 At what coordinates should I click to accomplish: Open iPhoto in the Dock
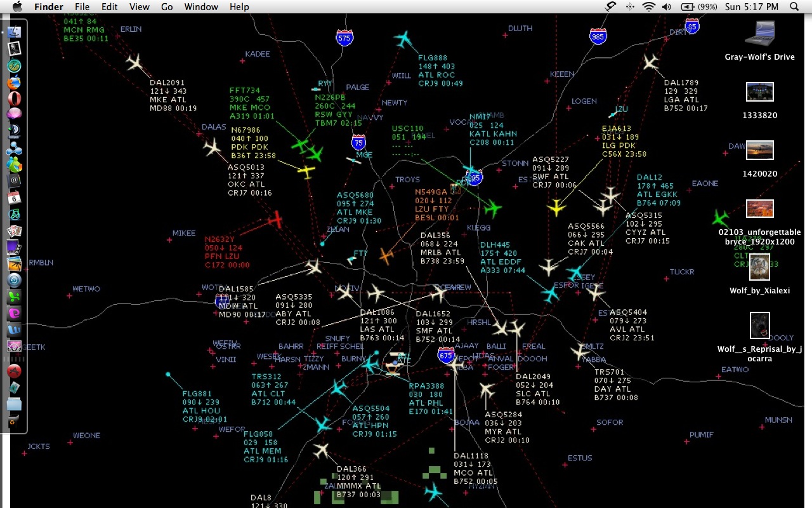(x=14, y=264)
